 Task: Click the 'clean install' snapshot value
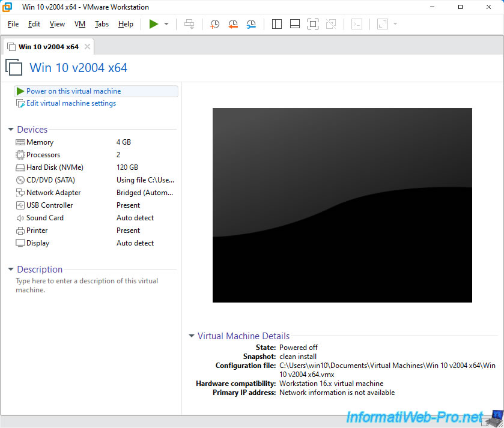(298, 357)
